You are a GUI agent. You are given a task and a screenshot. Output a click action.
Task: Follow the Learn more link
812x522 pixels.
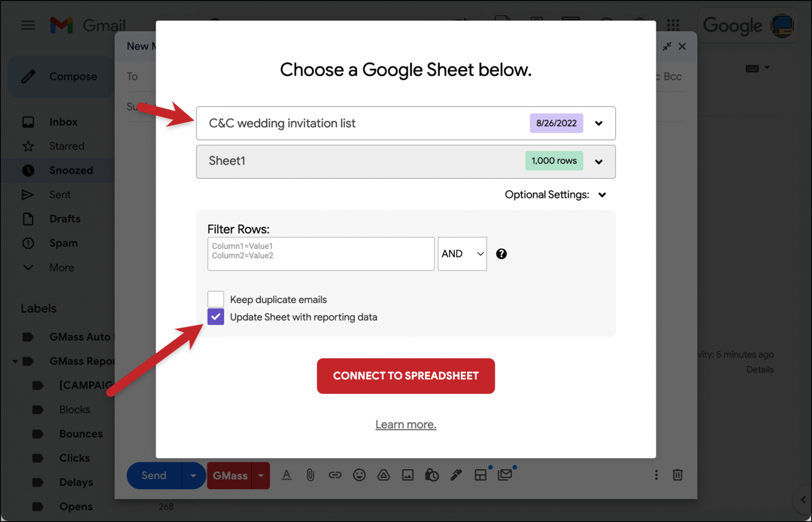pos(405,424)
